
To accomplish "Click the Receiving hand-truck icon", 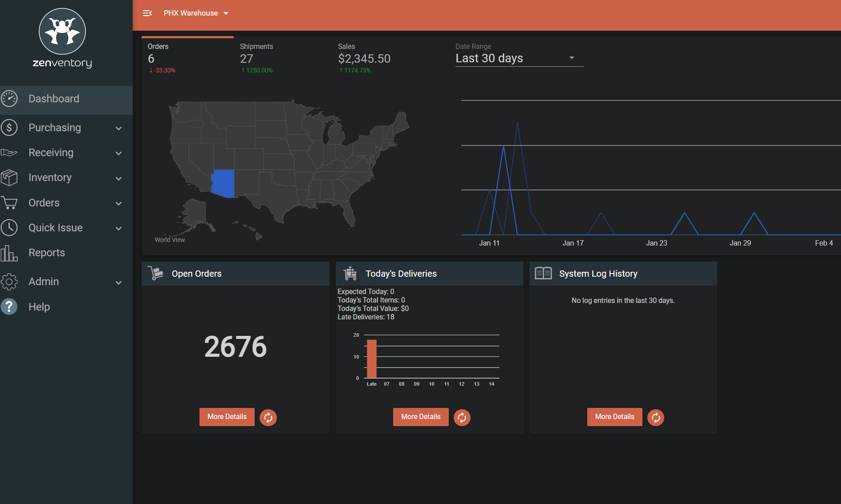I will [9, 153].
